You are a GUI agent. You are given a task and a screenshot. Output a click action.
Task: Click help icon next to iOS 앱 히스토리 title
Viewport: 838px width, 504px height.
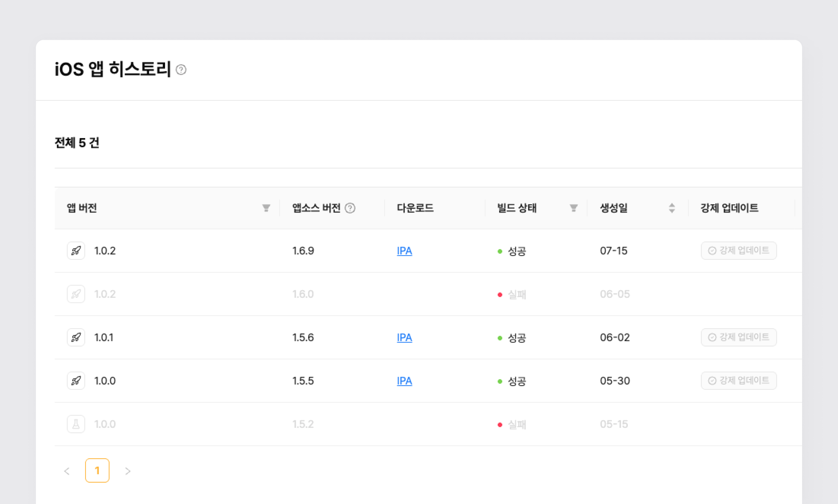pyautogui.click(x=181, y=70)
